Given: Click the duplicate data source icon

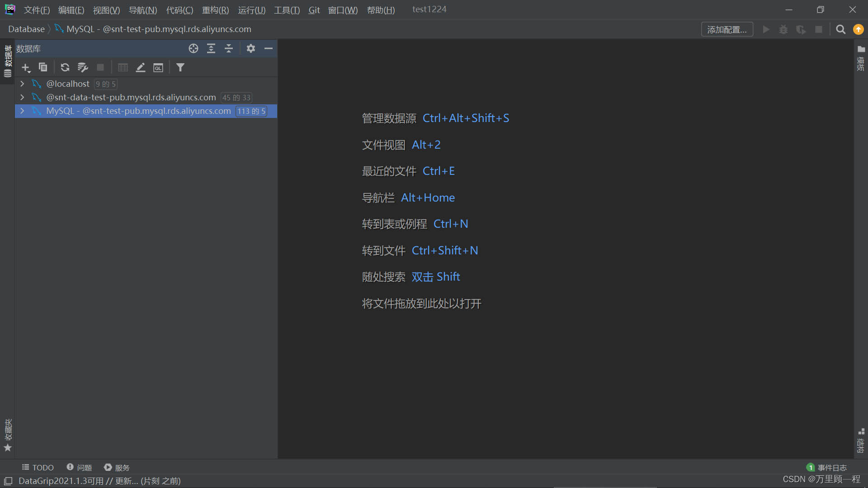Looking at the screenshot, I should click(x=43, y=67).
